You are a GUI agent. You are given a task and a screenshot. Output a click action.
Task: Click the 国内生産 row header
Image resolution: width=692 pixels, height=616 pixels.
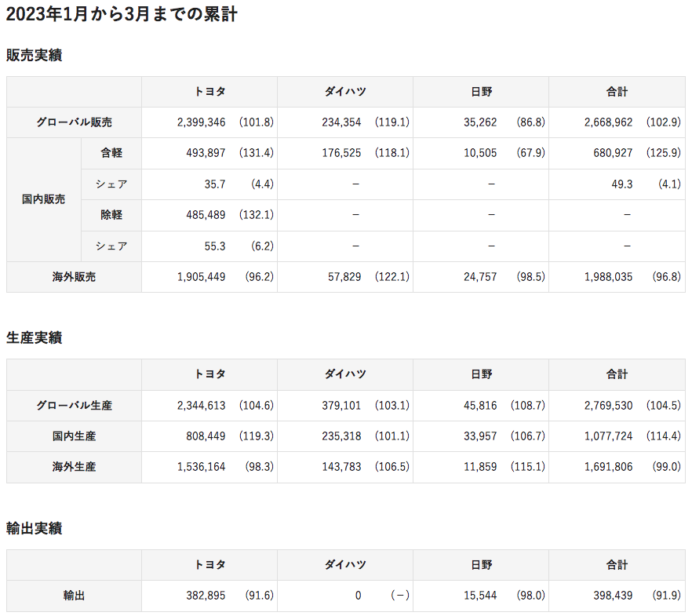point(74,436)
